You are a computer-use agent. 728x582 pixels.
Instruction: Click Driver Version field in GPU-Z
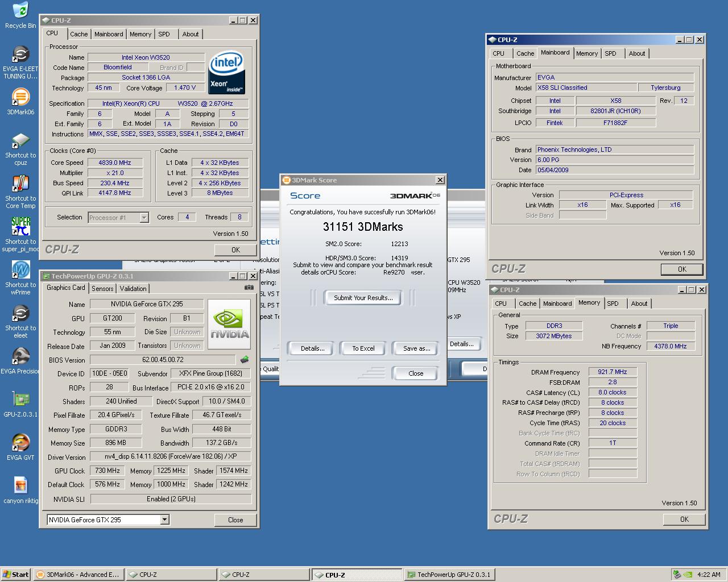[x=171, y=456]
